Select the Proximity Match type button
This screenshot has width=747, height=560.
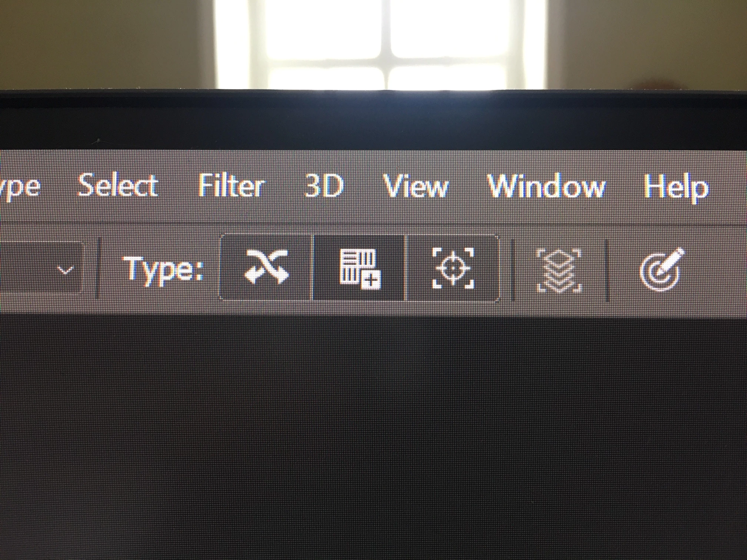[453, 268]
